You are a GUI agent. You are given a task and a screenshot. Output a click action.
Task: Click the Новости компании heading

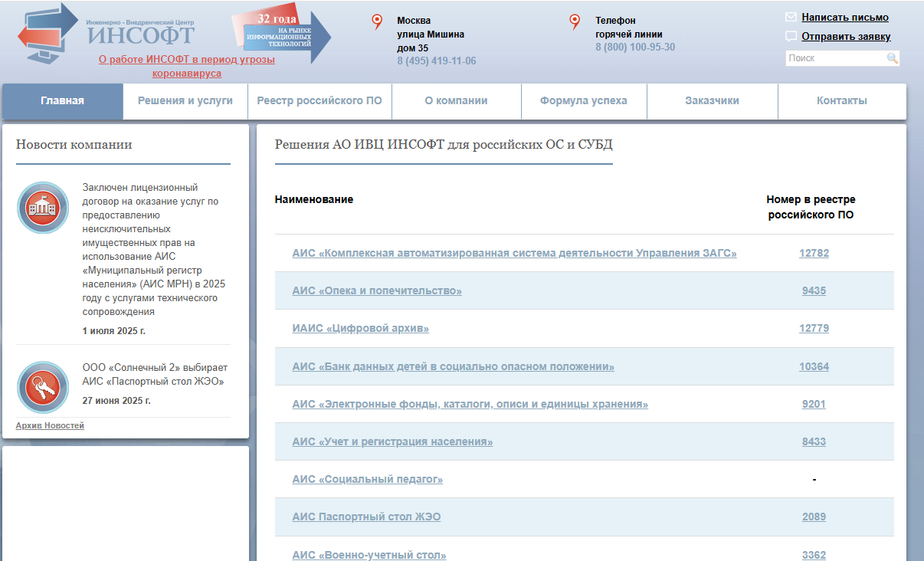pos(74,144)
